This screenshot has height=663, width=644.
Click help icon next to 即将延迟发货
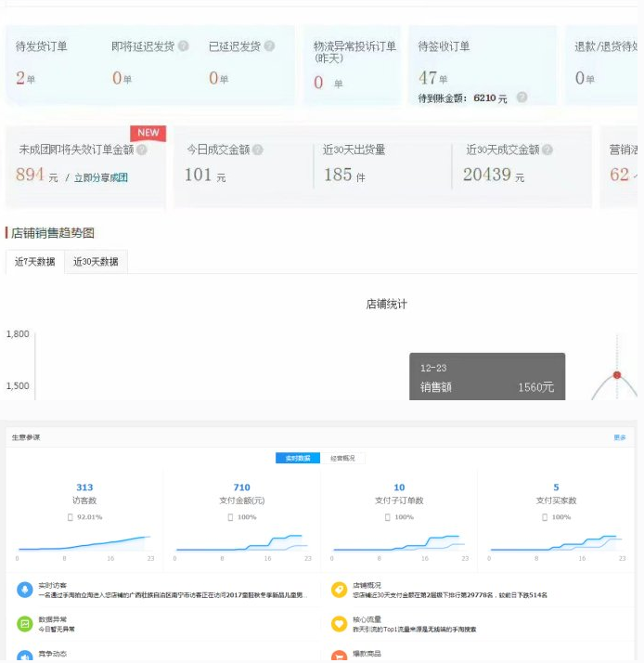[x=184, y=46]
